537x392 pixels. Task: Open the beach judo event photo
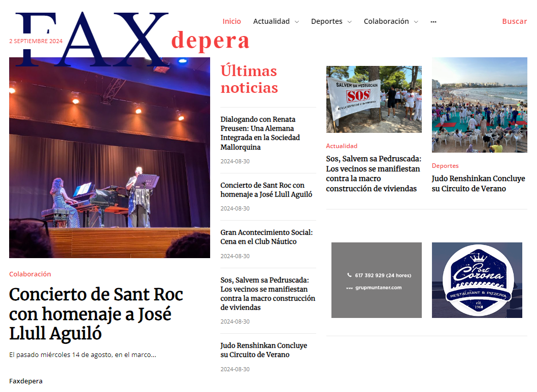point(480,104)
